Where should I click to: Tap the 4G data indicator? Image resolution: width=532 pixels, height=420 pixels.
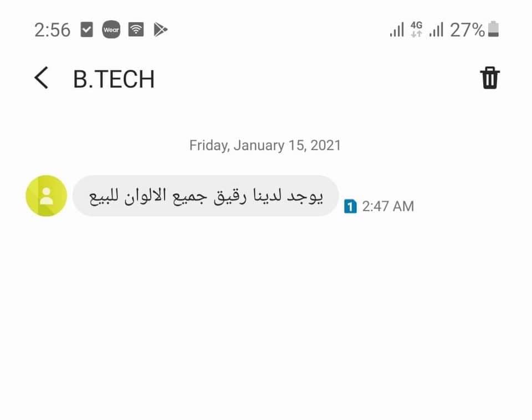416,29
